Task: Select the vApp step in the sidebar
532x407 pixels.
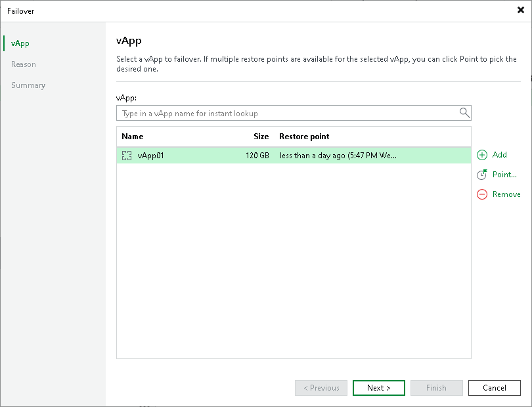Action: pos(19,43)
